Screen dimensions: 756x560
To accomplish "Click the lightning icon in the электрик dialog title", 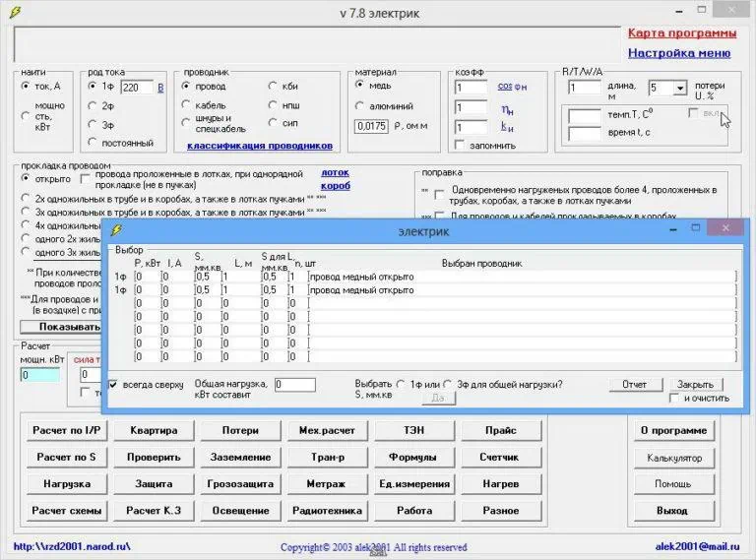I will (116, 230).
